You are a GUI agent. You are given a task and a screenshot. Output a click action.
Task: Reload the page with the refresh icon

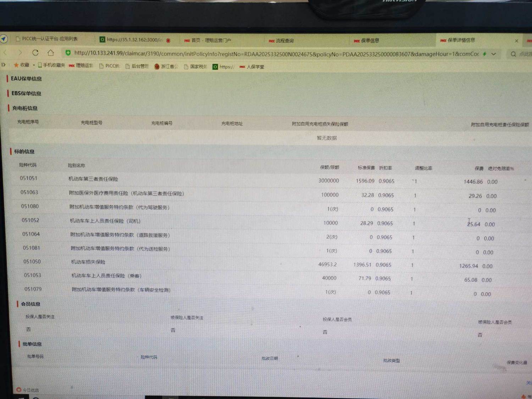[x=35, y=52]
